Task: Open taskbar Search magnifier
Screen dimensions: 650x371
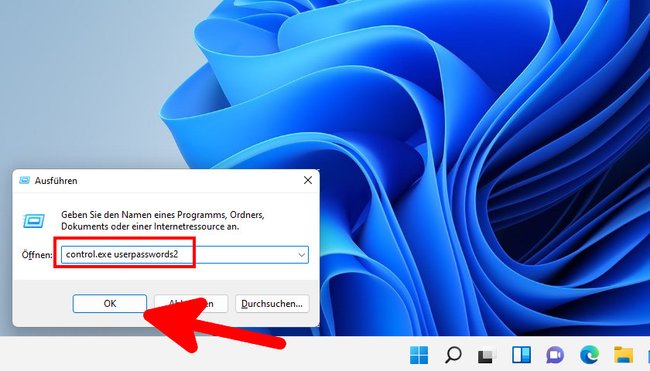Action: [453, 355]
